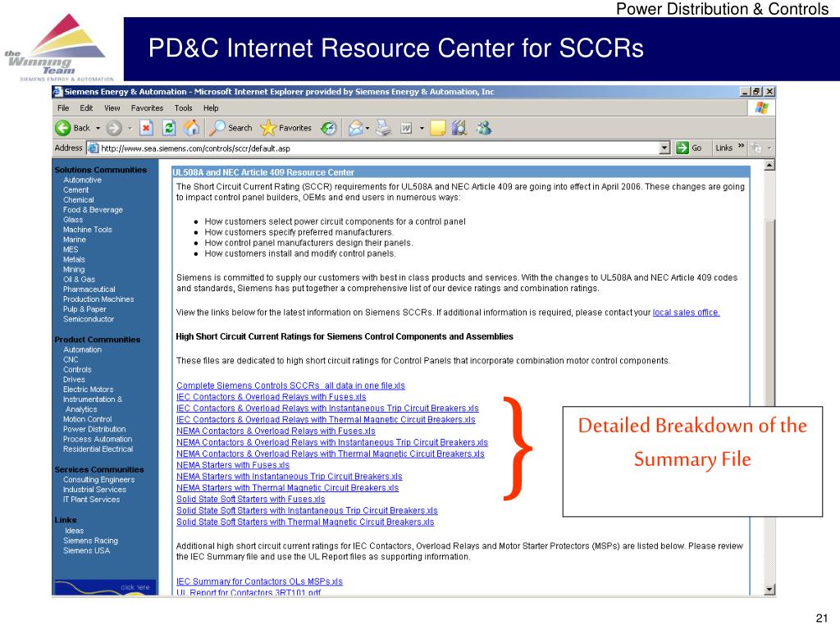
Task: Open Solid State Soft Starters Thermal Magnetic link
Action: 305,523
